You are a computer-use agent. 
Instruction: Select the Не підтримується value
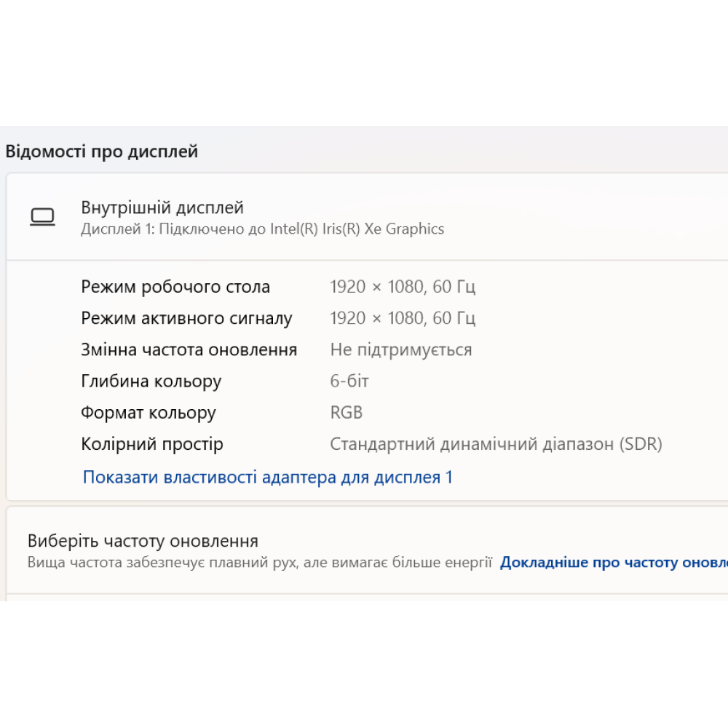click(x=401, y=349)
